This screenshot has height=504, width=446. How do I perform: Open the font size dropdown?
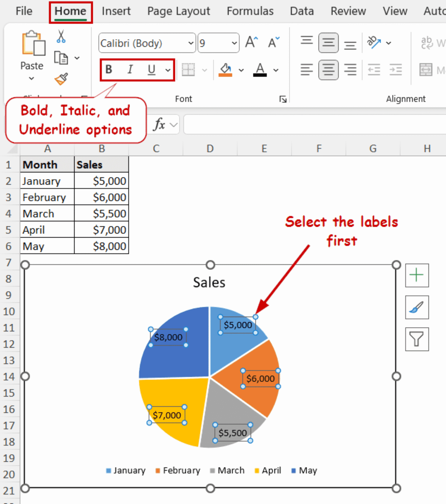pyautogui.click(x=234, y=43)
